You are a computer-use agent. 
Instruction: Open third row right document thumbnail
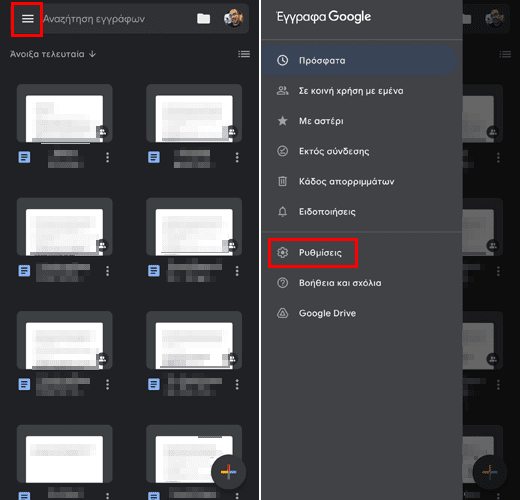pos(194,341)
